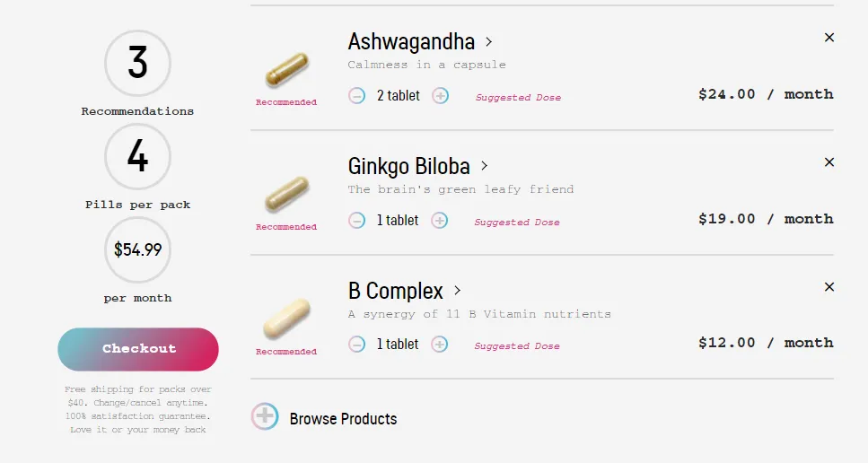868x463 pixels.
Task: Expand Ginkgo Biloba details chevron
Action: [x=485, y=166]
